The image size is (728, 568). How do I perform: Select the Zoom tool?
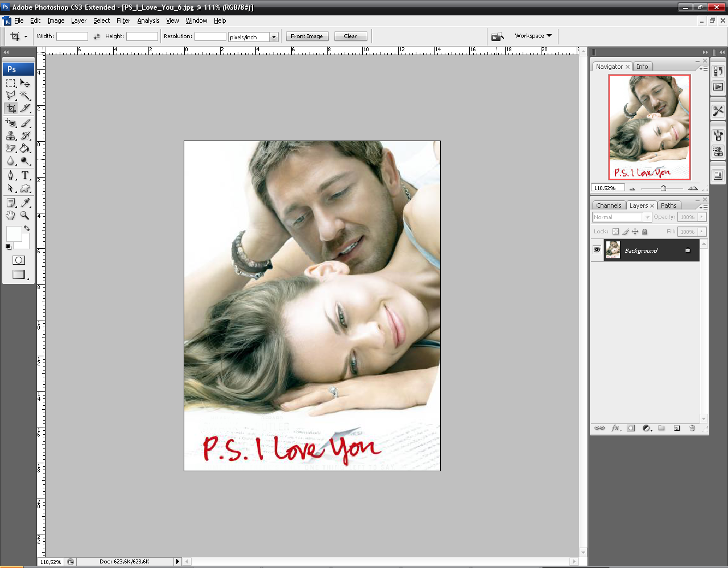pyautogui.click(x=25, y=215)
